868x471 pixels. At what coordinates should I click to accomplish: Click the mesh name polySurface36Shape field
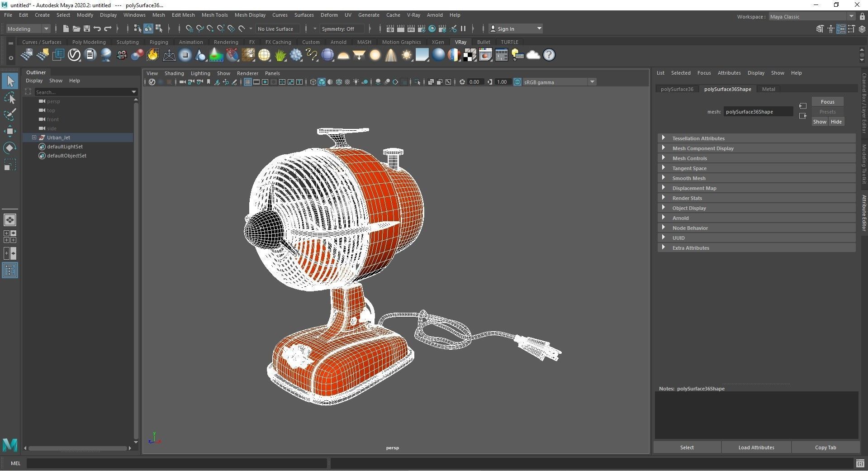click(x=758, y=112)
